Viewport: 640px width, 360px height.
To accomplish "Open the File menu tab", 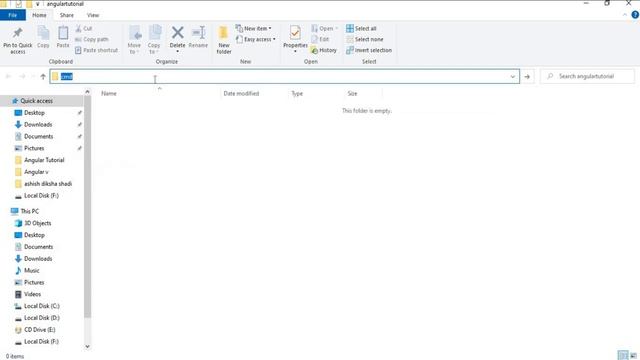I will click(13, 15).
